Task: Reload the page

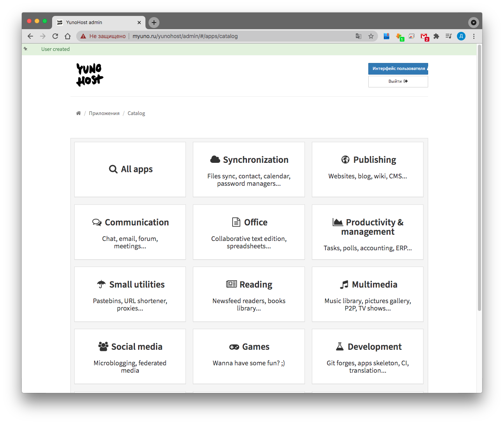Action: pos(55,36)
